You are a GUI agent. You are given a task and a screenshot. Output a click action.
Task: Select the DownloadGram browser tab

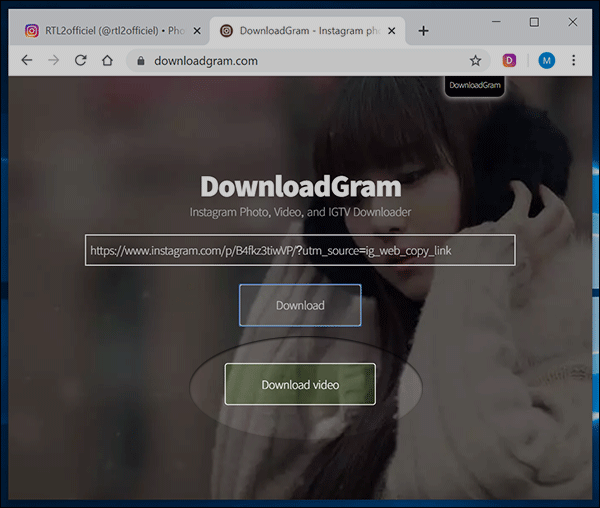[300, 31]
